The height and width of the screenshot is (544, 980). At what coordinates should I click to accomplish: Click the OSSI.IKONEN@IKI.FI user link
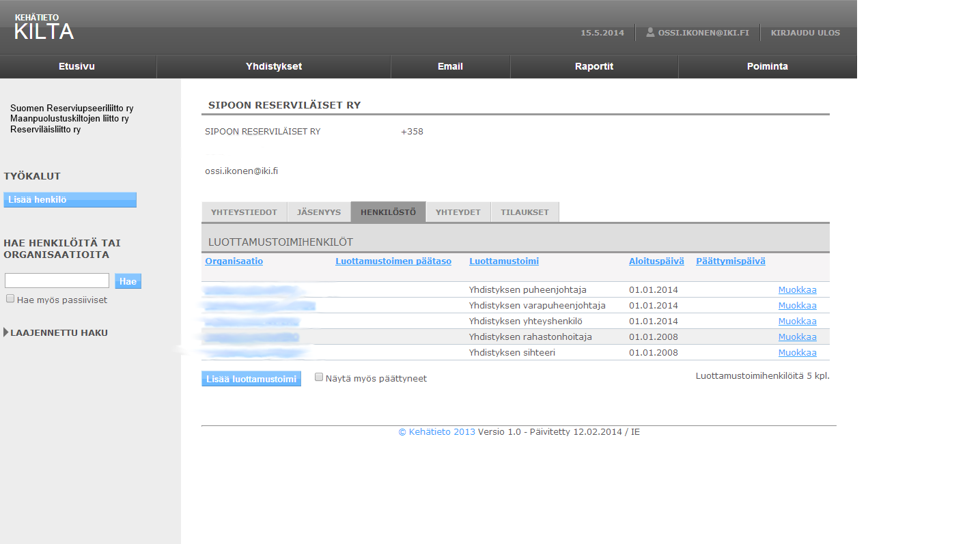(x=703, y=33)
